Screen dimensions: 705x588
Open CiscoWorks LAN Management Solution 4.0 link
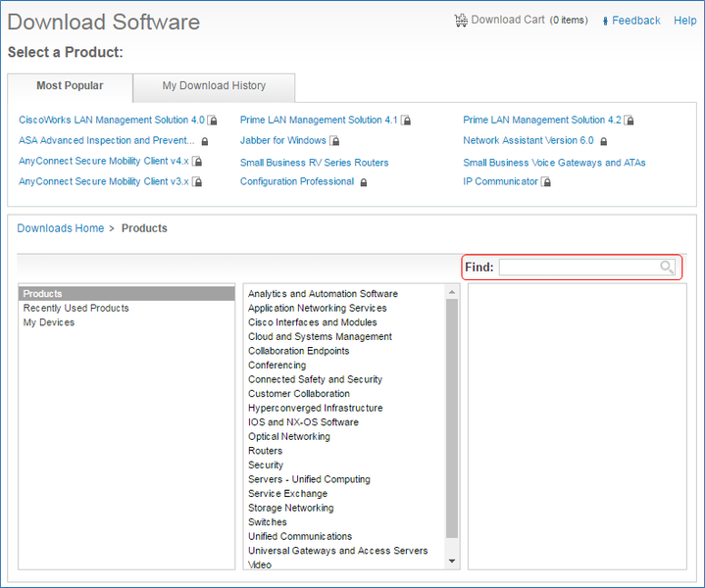coord(112,120)
